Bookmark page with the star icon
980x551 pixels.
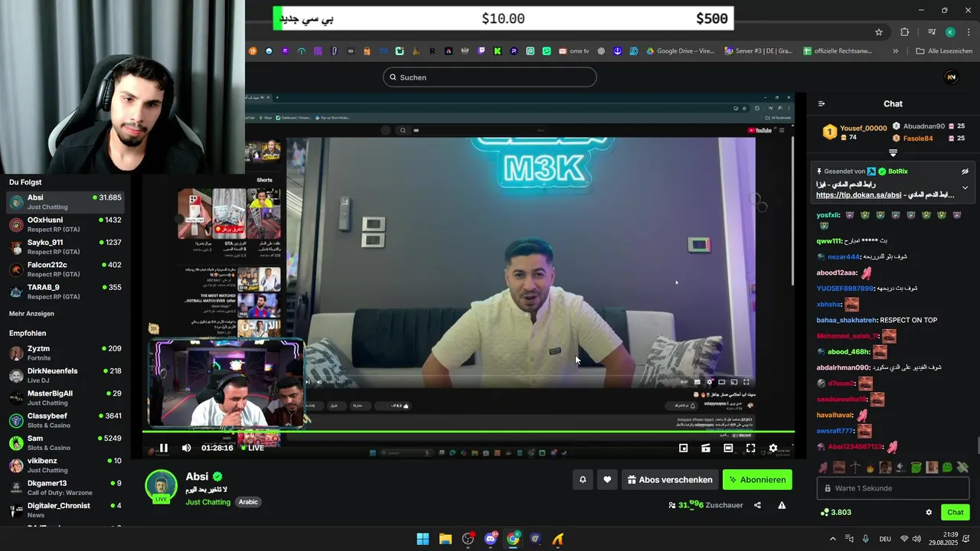pos(879,32)
